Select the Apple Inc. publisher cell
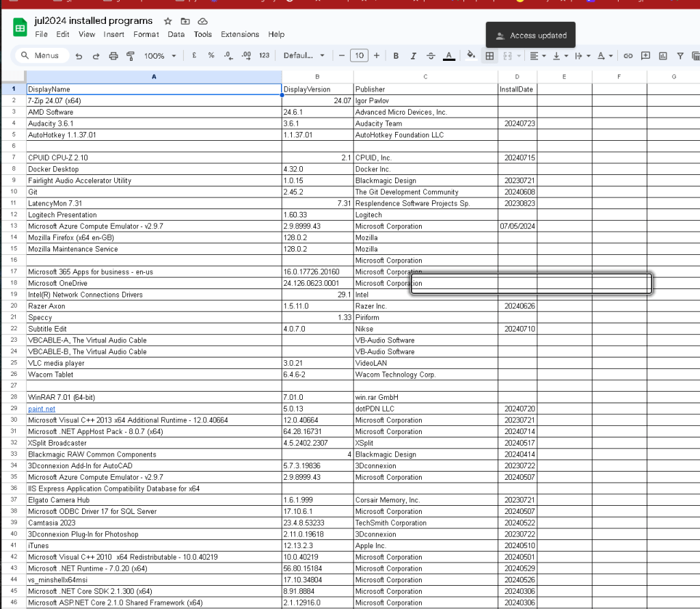The image size is (700, 609). point(425,545)
